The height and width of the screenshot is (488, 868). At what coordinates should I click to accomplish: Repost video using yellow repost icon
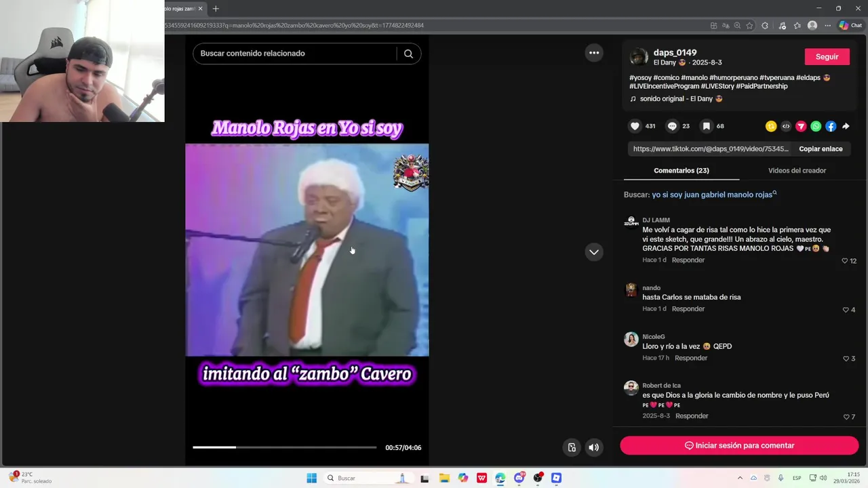coord(771,126)
